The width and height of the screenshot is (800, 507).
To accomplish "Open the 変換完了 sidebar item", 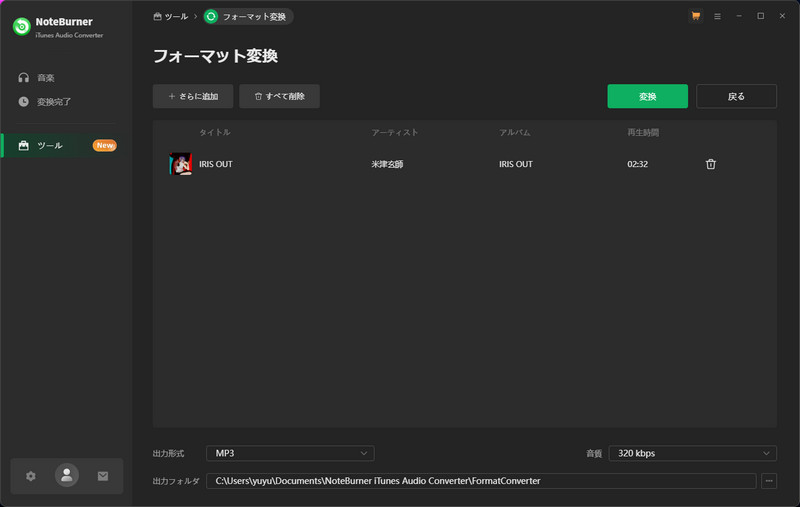I will 66,102.
